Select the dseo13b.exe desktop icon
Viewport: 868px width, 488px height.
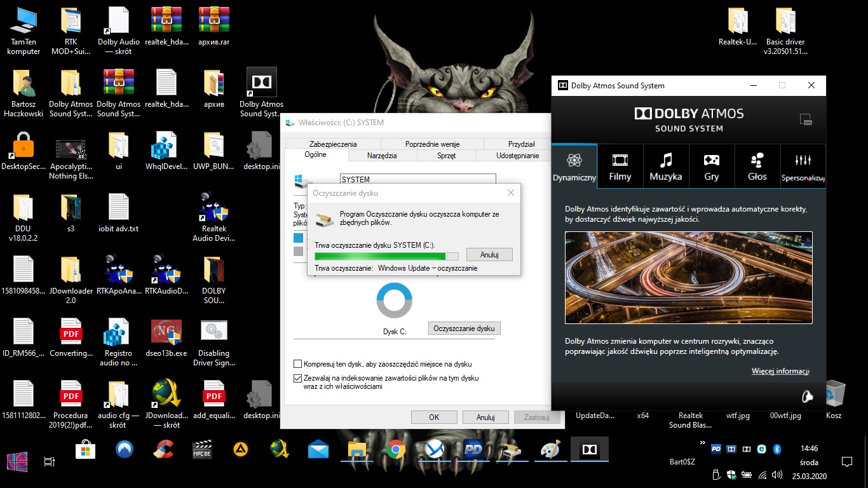click(x=166, y=338)
